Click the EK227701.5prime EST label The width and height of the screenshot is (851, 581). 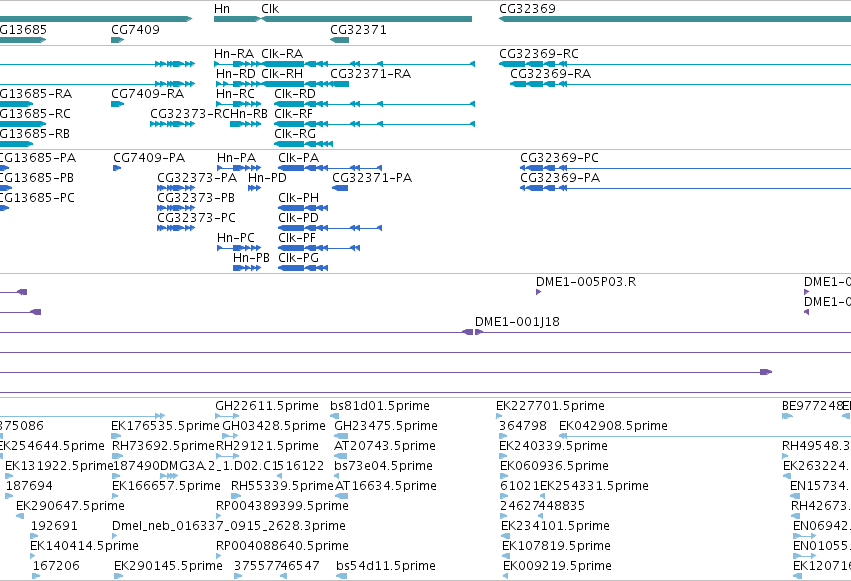point(550,406)
